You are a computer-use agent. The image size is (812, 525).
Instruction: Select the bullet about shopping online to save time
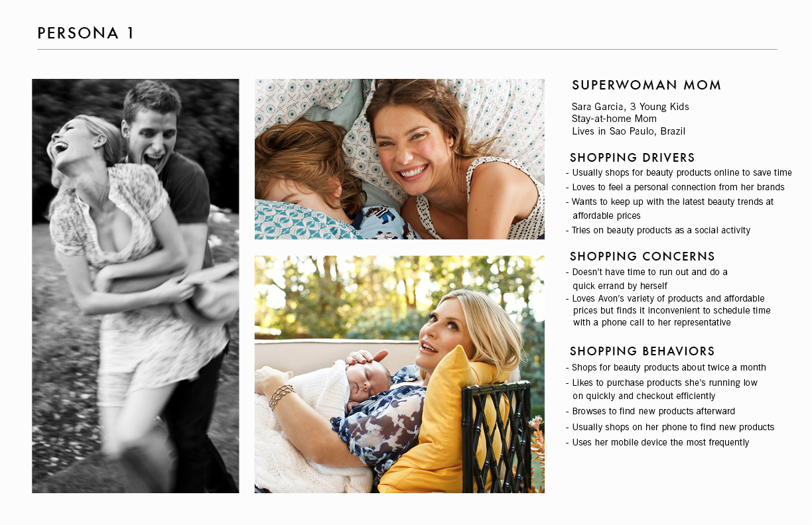pos(679,172)
